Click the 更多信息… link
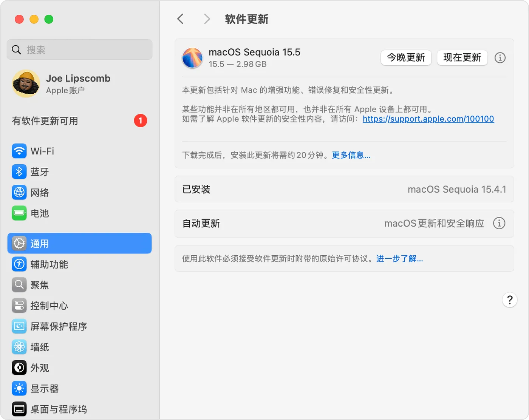The width and height of the screenshot is (529, 420). tap(351, 155)
